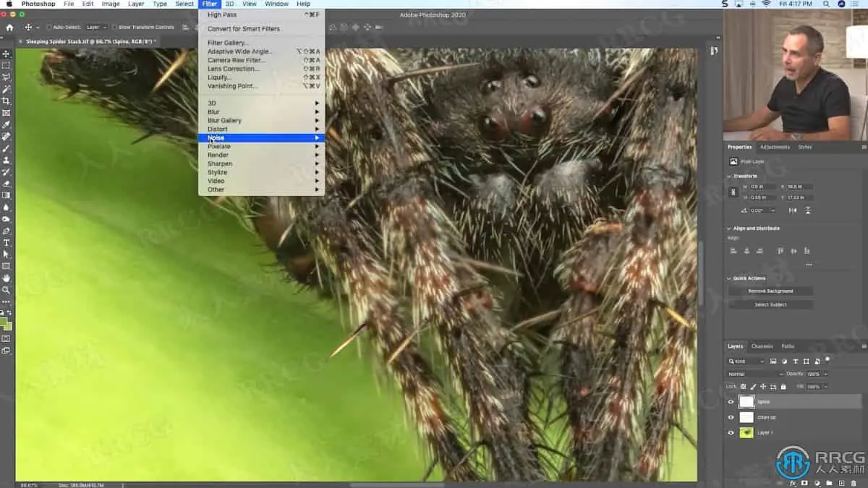This screenshot has height=488, width=868.
Task: Switch to the Channels tab
Action: [x=762, y=346]
